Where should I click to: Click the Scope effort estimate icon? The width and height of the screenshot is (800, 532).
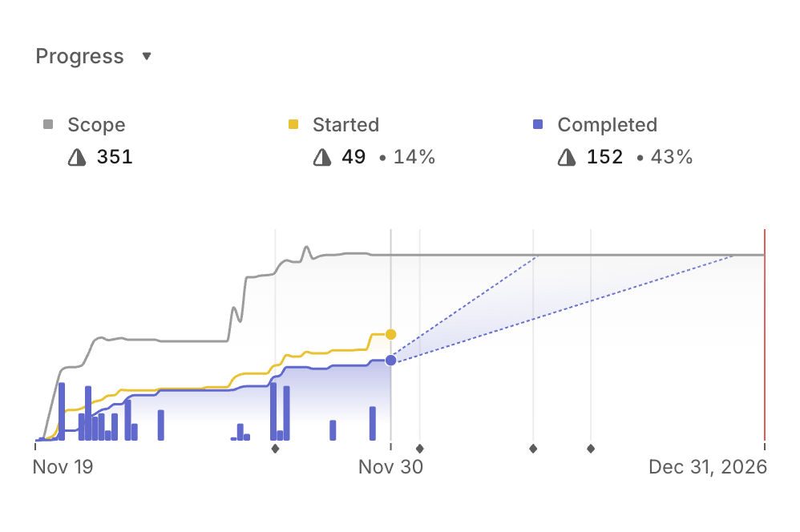click(76, 157)
